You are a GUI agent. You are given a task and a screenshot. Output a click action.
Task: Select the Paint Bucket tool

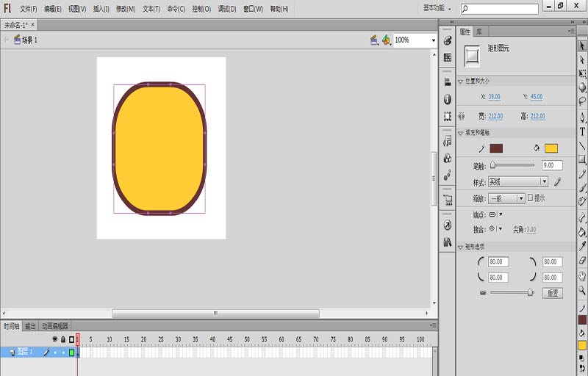[582, 232]
